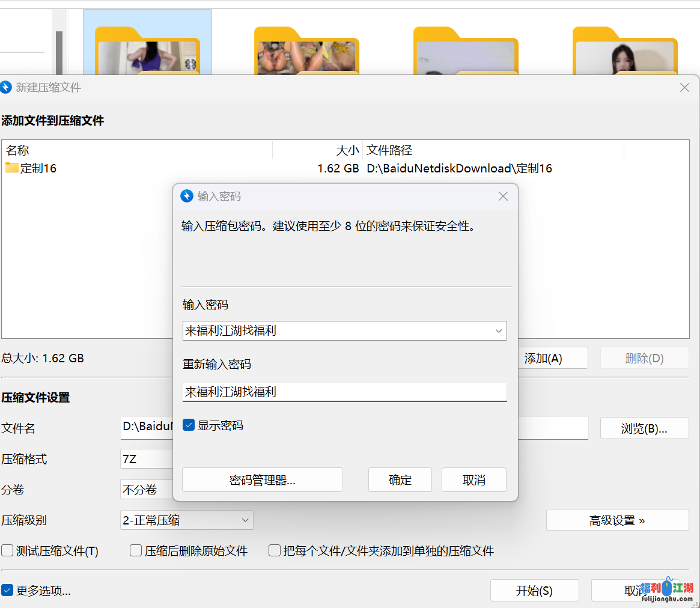Viewport: 700px width, 608px height.
Task: Uncheck the 显示密码 checkbox
Action: (189, 425)
